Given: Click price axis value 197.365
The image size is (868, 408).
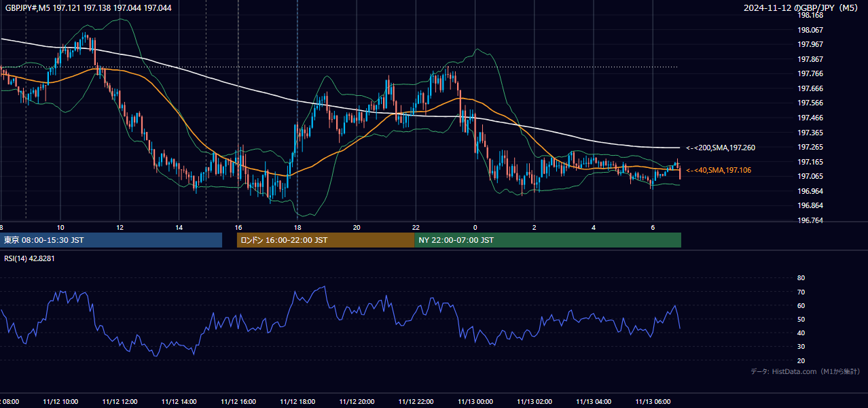Looking at the screenshot, I should pyautogui.click(x=810, y=133).
